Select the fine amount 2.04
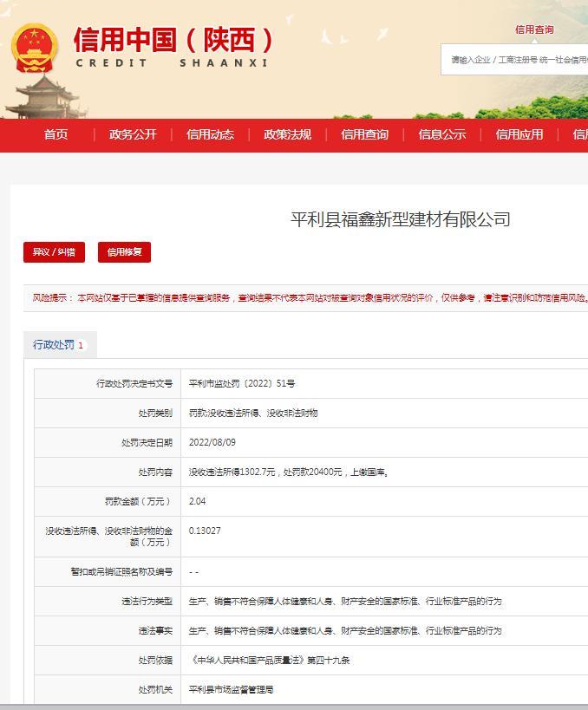Image resolution: width=588 pixels, height=710 pixels. tap(198, 501)
